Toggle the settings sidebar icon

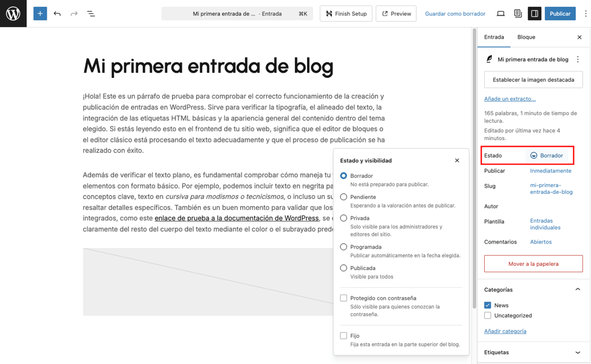tap(534, 14)
